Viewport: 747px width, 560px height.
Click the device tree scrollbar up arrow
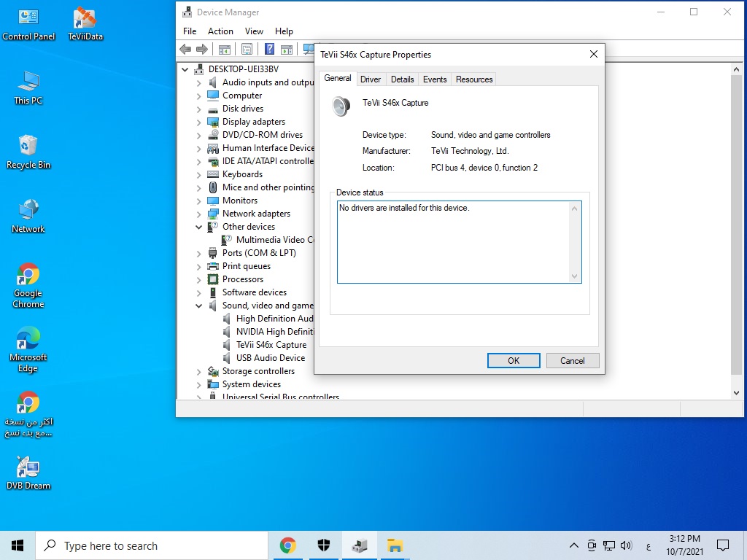pos(737,69)
